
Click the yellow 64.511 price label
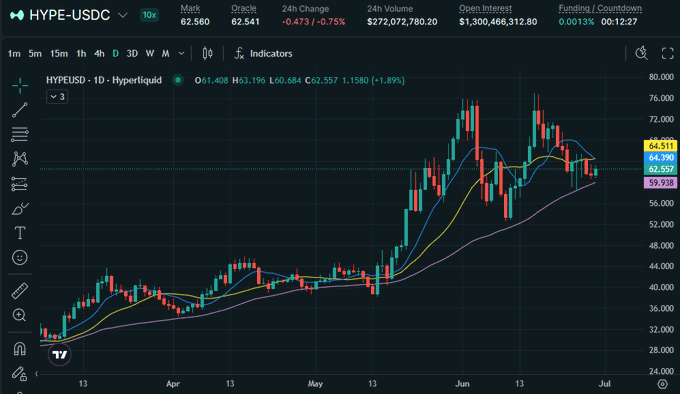660,146
